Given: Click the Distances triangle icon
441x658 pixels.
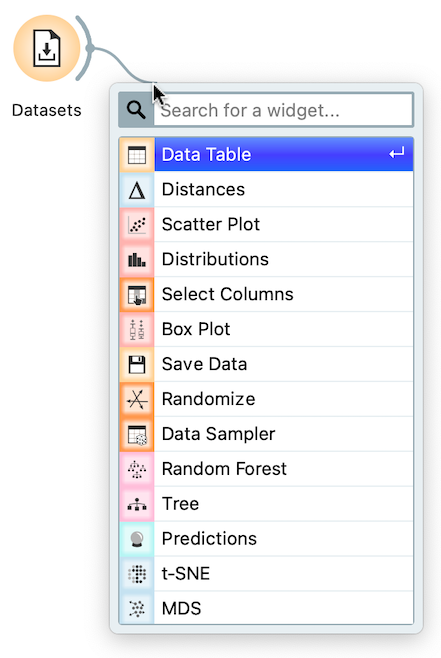Looking at the screenshot, I should tap(137, 190).
